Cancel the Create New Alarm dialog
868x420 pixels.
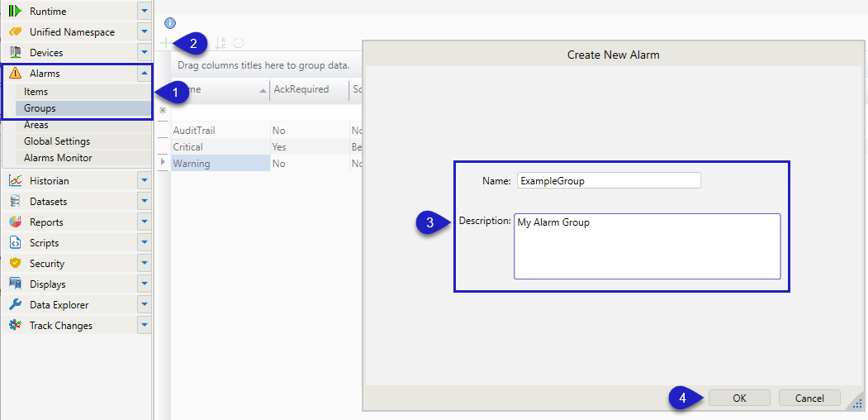click(809, 398)
